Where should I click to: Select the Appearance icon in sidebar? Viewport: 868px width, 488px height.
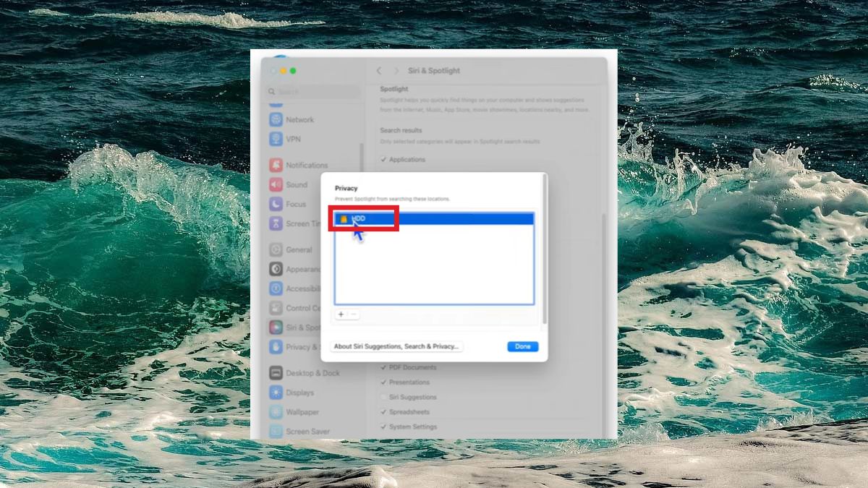tap(276, 269)
